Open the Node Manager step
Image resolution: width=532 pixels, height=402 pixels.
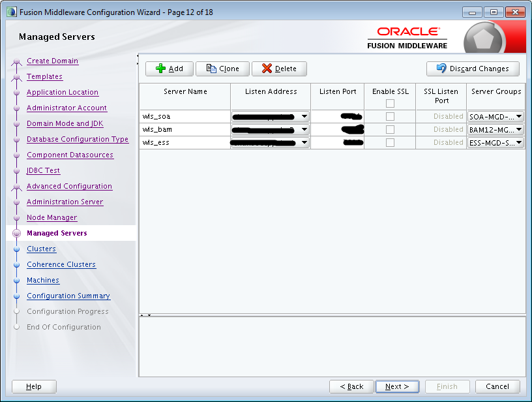52,217
